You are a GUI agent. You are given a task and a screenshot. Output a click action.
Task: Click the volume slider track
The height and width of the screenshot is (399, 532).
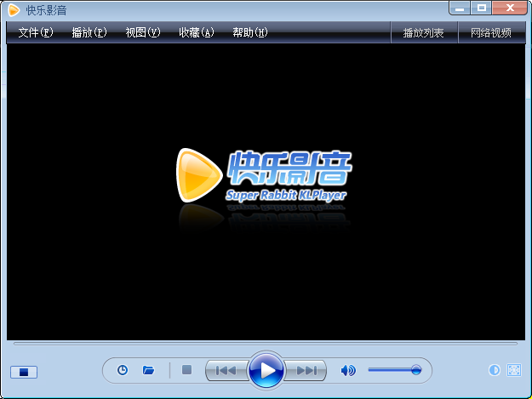(392, 370)
